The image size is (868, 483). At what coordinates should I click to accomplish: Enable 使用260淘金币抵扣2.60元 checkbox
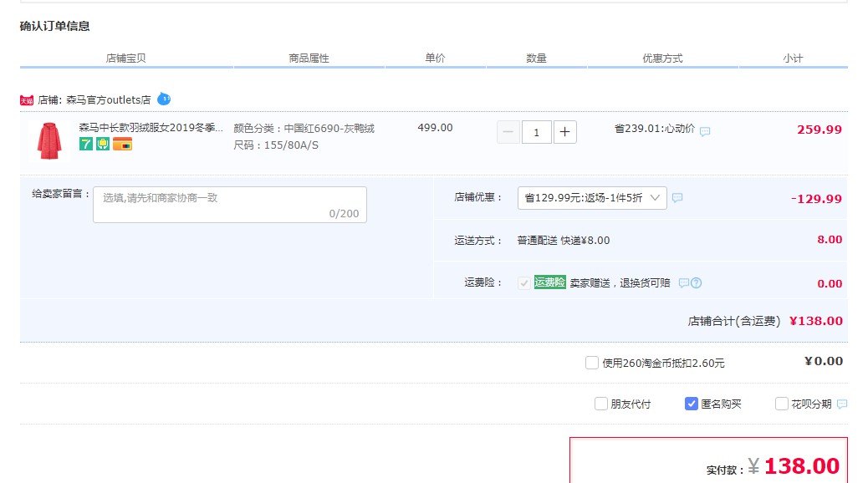point(592,363)
